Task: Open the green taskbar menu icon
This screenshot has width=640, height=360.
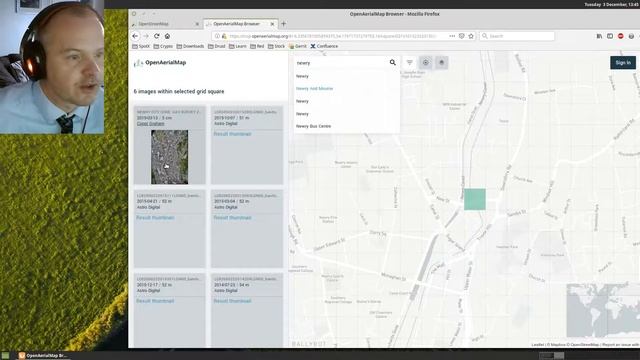Action: 5,356
